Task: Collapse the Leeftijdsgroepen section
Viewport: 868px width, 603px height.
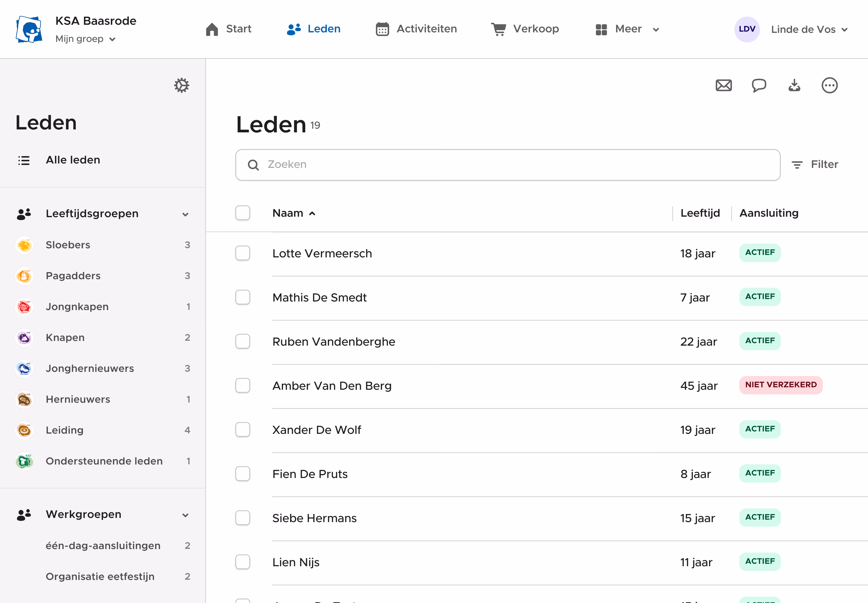Action: tap(185, 214)
